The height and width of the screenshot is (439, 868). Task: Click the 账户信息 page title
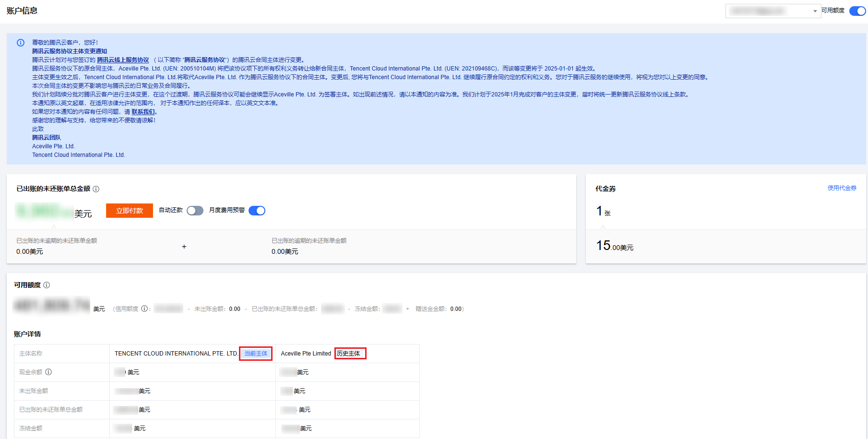pos(22,11)
